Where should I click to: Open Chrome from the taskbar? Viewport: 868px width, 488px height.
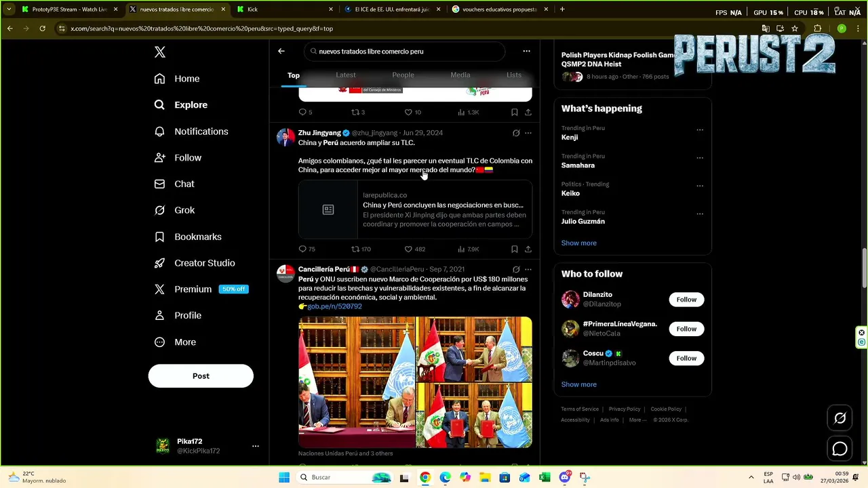[x=425, y=477]
